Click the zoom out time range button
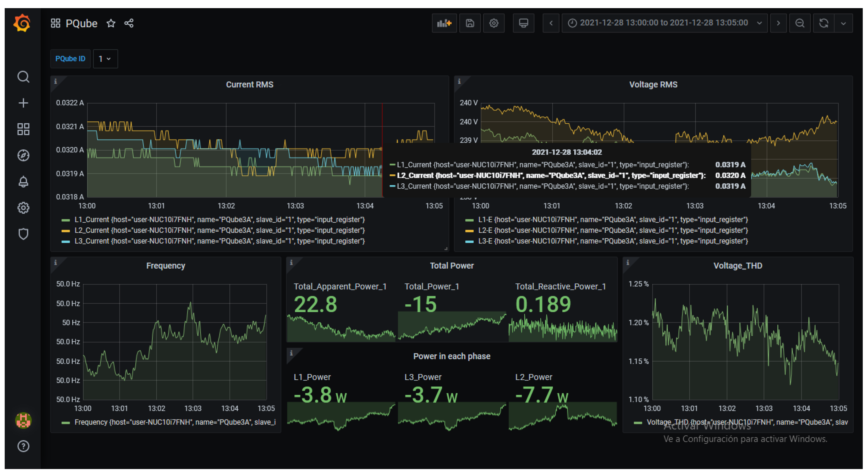Screen dimensions: 868x474 [800, 23]
